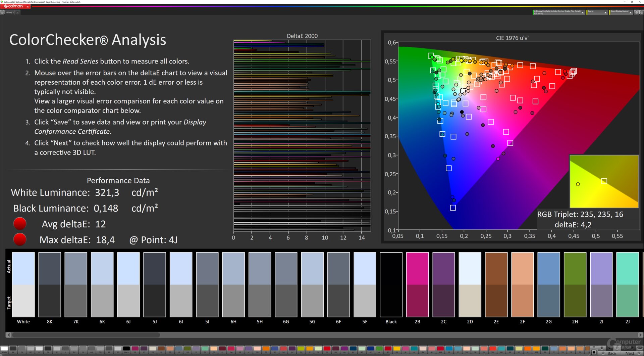Image resolution: width=644 pixels, height=356 pixels.
Task: Select the 7K comparator swatch
Action: [76, 284]
